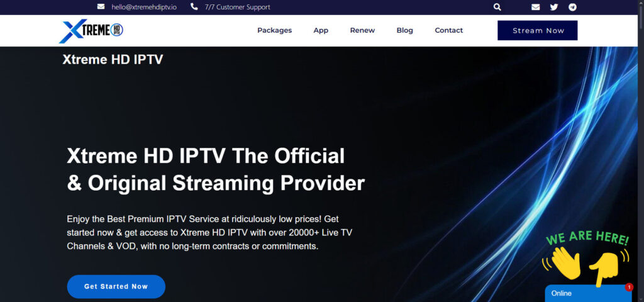Click the phone icon beside Customer Support
The height and width of the screenshot is (302, 644).
click(x=194, y=6)
